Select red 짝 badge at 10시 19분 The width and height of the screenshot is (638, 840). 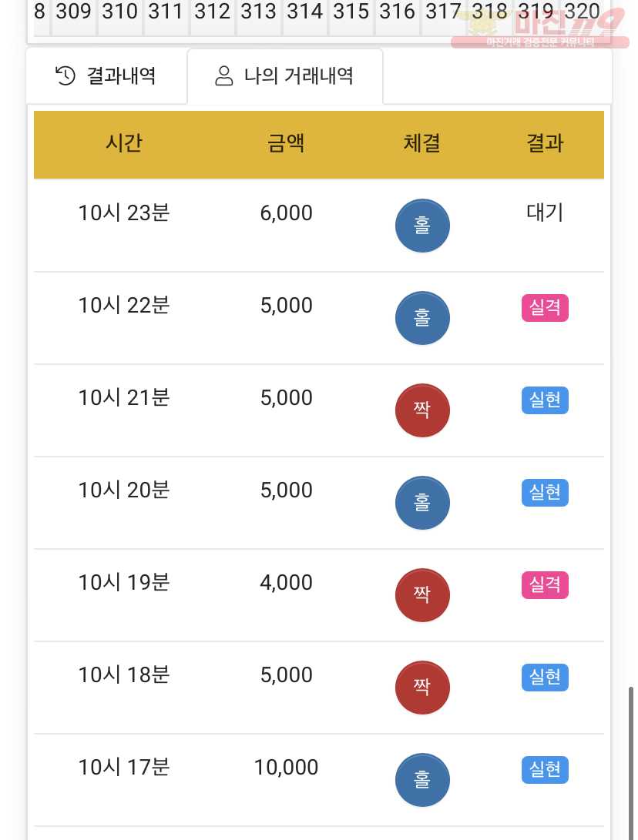pyautogui.click(x=422, y=595)
